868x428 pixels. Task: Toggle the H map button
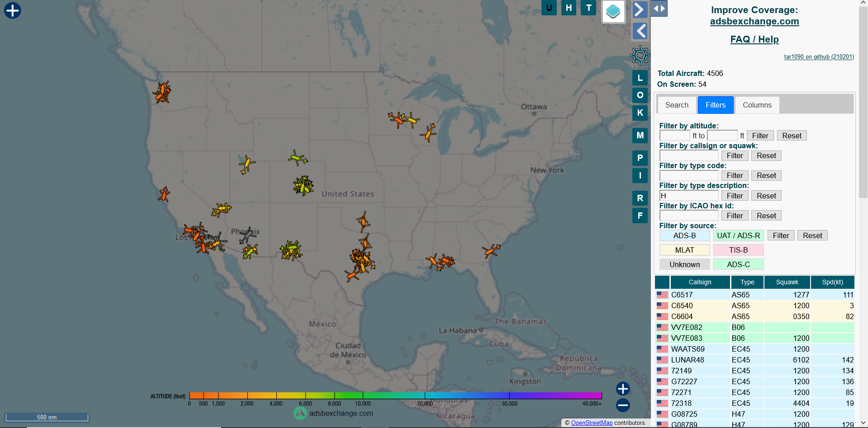[x=569, y=8]
